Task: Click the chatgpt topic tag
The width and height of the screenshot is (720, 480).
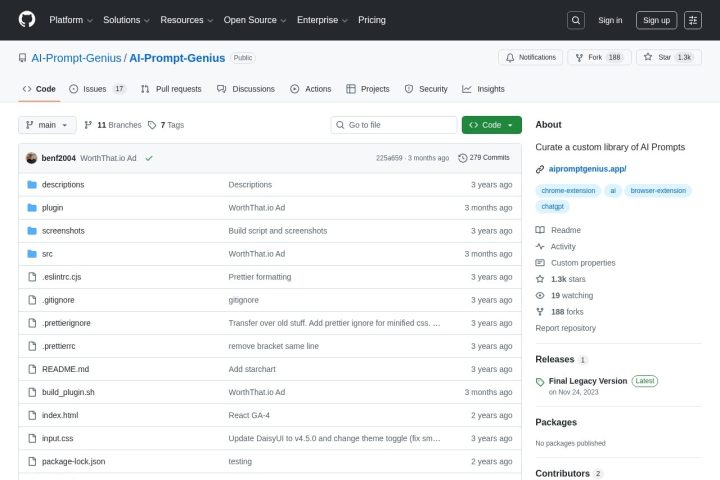Action: [552, 207]
